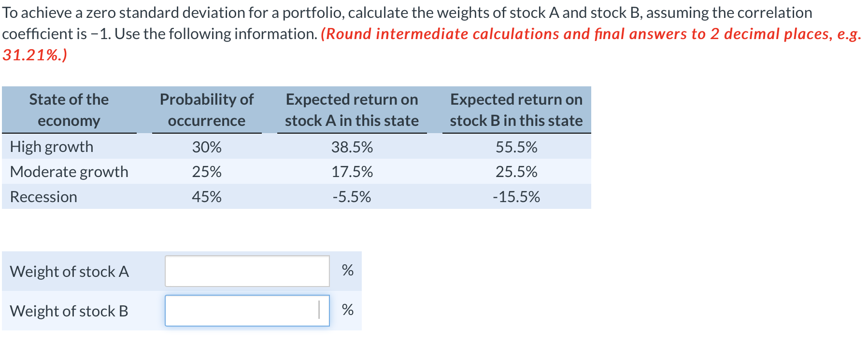Click the 45% probability cell

(206, 197)
